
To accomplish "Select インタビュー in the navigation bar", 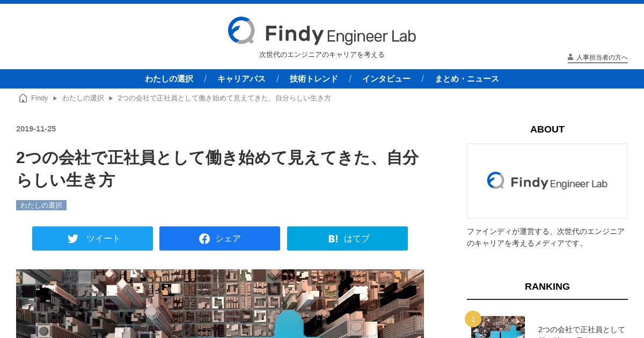I will [x=386, y=79].
